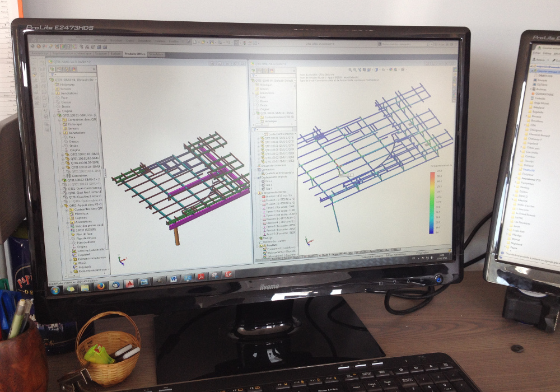Open the Display Style icon in the viewport toolbar
This screenshot has height=392, width=560.
point(376,70)
